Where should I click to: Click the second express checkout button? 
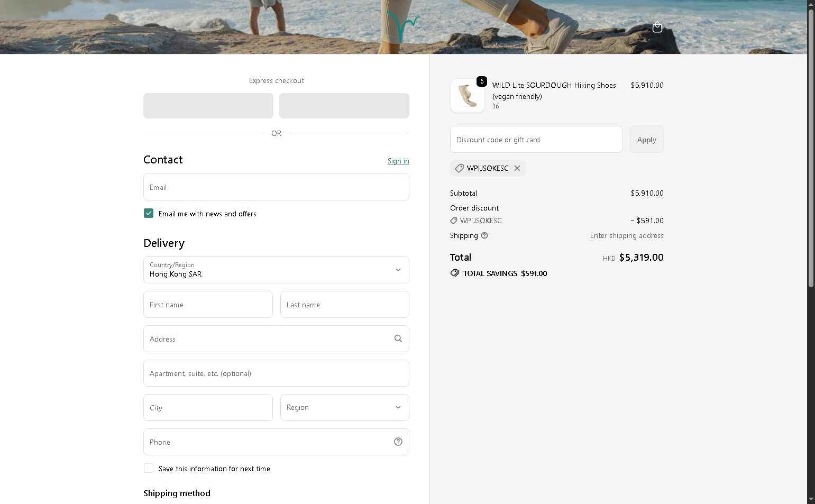344,106
